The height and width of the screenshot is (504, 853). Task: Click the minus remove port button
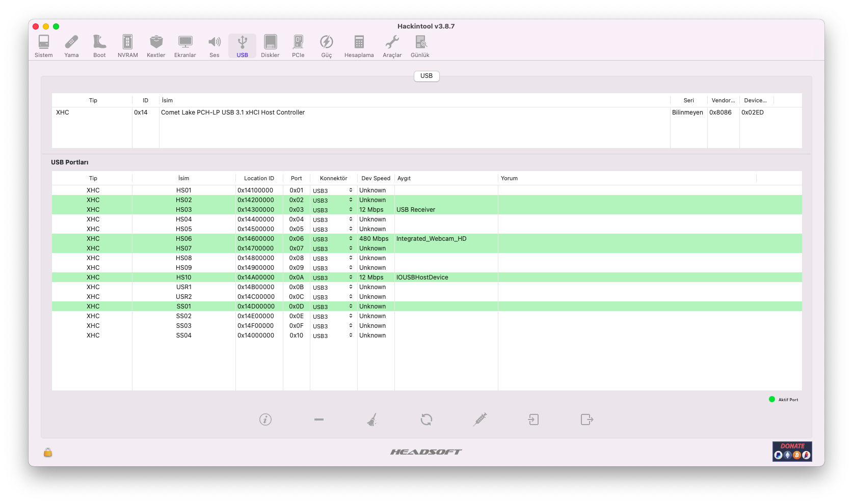[x=319, y=419]
